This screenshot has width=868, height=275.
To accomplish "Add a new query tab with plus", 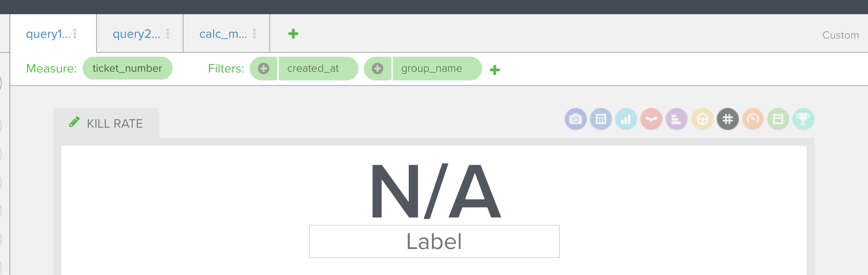I will coord(293,34).
